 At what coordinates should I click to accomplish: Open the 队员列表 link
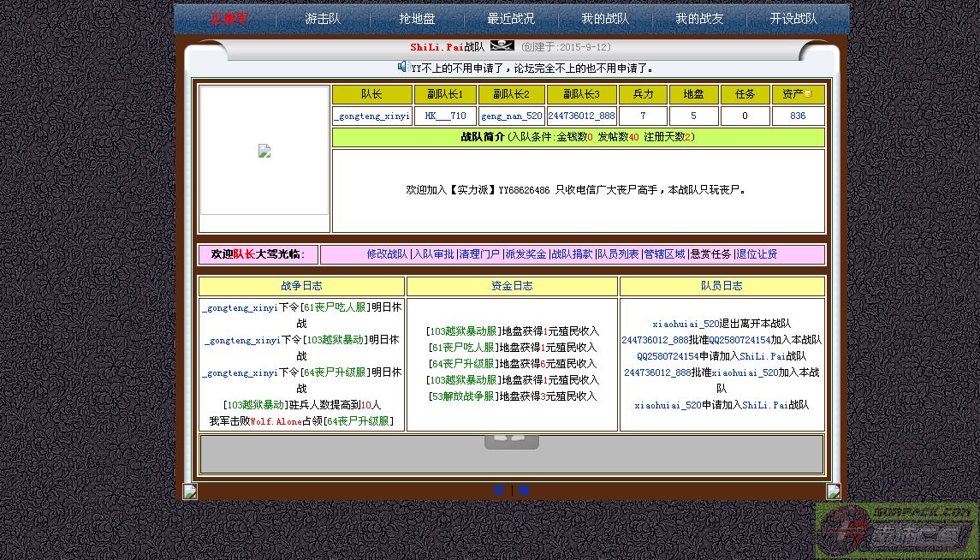(618, 254)
